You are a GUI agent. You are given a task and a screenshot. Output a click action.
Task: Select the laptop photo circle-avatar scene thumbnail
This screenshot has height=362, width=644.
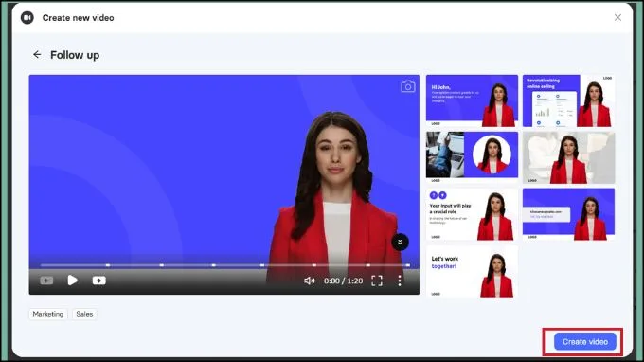click(472, 157)
